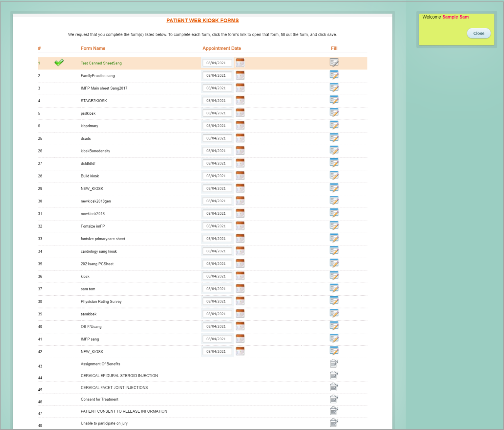Open CERVICAL EPIDURAL STEROID INJECTION form

pos(119,376)
